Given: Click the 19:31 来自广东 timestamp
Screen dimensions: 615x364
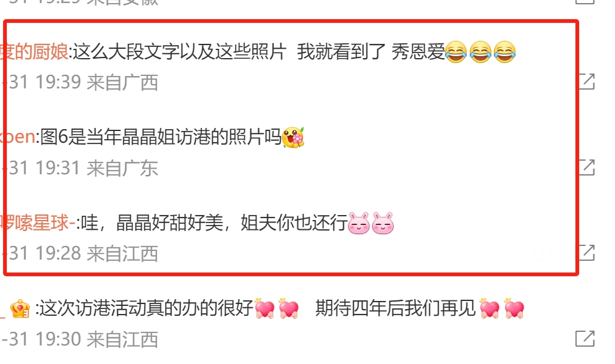Looking at the screenshot, I should [80, 168].
